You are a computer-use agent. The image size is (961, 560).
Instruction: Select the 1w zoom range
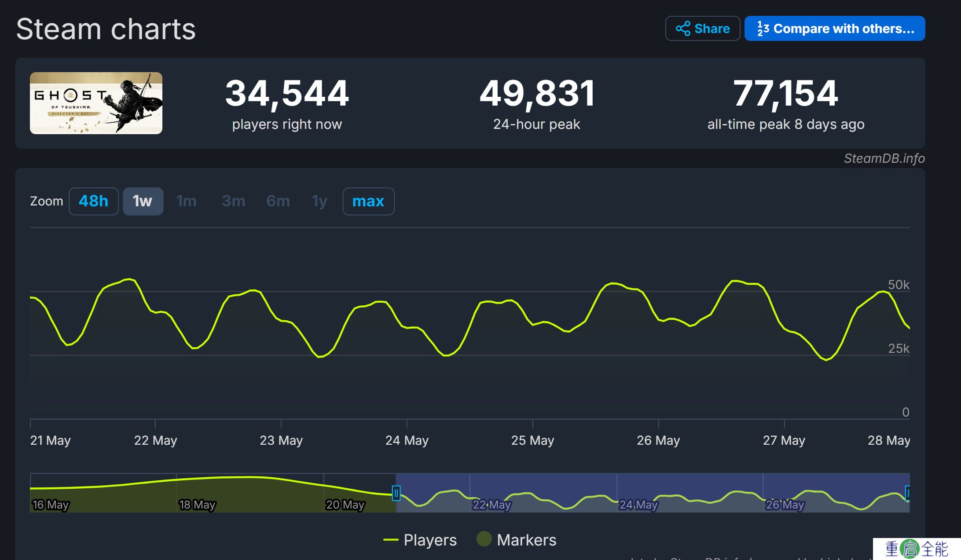tap(143, 201)
